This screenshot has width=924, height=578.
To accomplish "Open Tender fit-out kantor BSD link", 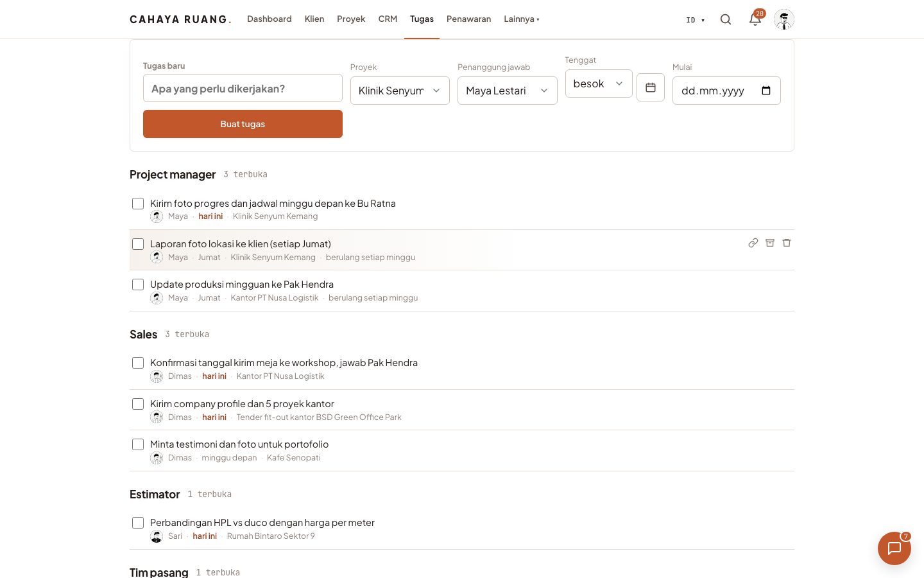I will tap(319, 417).
